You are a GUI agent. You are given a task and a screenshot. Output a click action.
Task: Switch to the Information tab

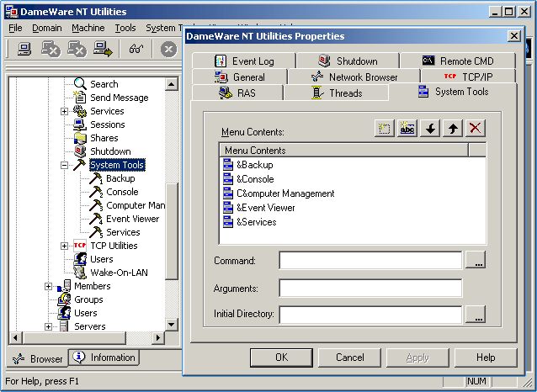pyautogui.click(x=104, y=358)
